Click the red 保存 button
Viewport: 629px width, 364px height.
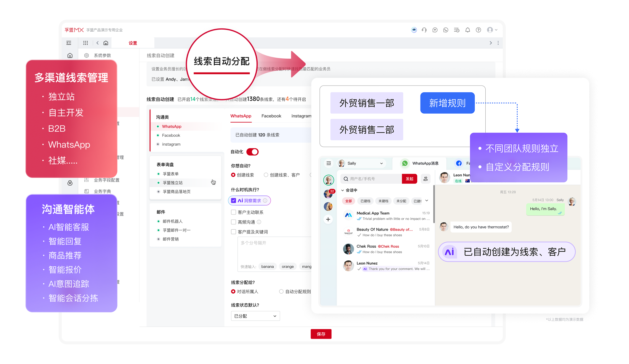coord(321,334)
